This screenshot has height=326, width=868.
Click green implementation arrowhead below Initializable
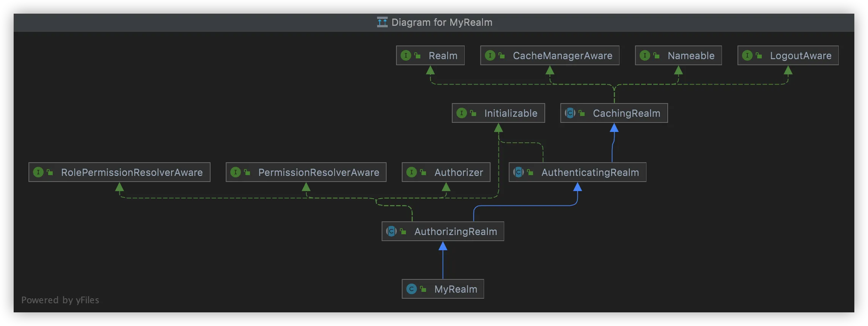coord(498,129)
